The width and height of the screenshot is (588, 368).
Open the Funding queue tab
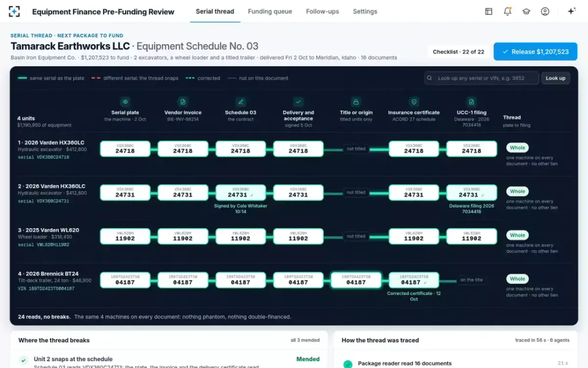click(270, 11)
